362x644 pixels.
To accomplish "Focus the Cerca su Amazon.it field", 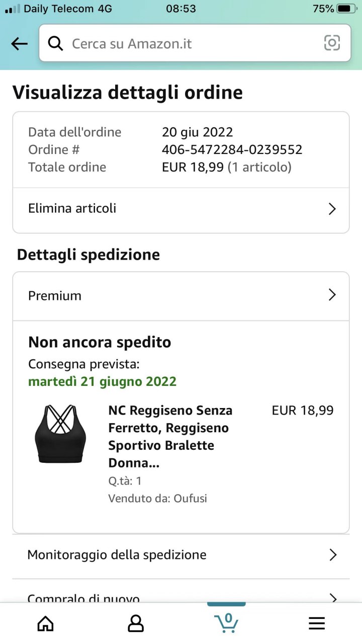I will point(195,43).
